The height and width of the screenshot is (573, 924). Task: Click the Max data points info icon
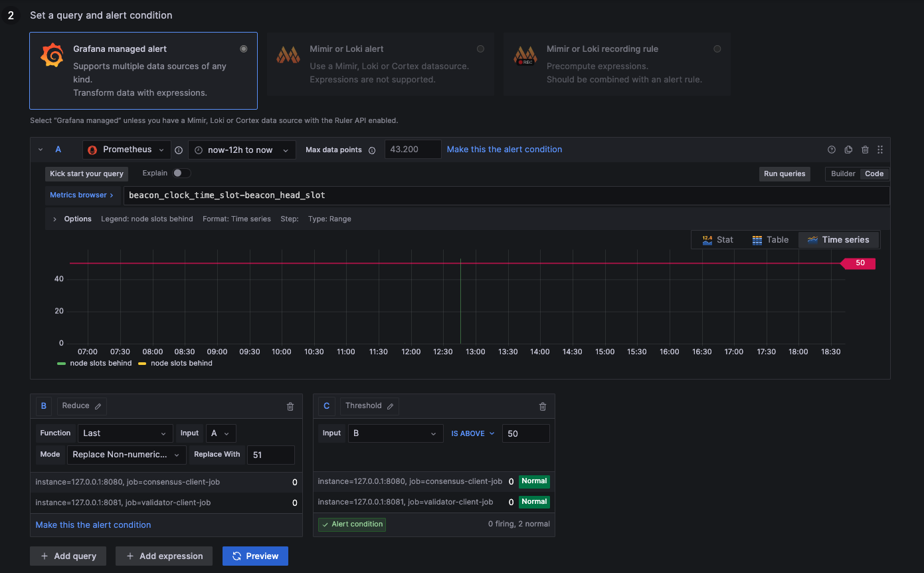click(372, 150)
